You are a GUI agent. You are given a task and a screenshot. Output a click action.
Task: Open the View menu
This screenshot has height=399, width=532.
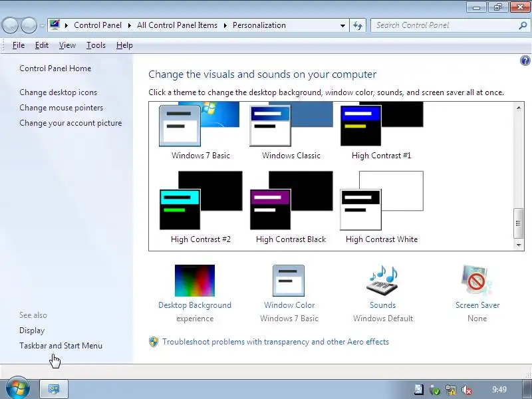[67, 45]
